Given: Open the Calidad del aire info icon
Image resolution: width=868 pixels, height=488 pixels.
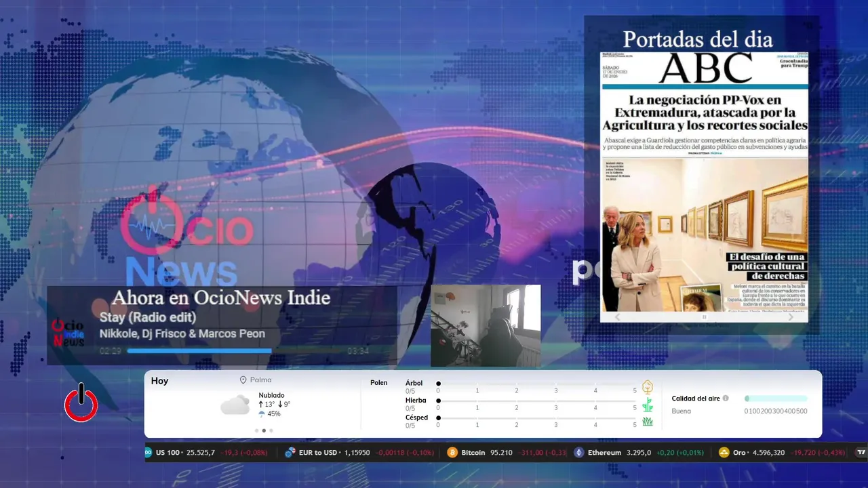Looking at the screenshot, I should [x=726, y=399].
